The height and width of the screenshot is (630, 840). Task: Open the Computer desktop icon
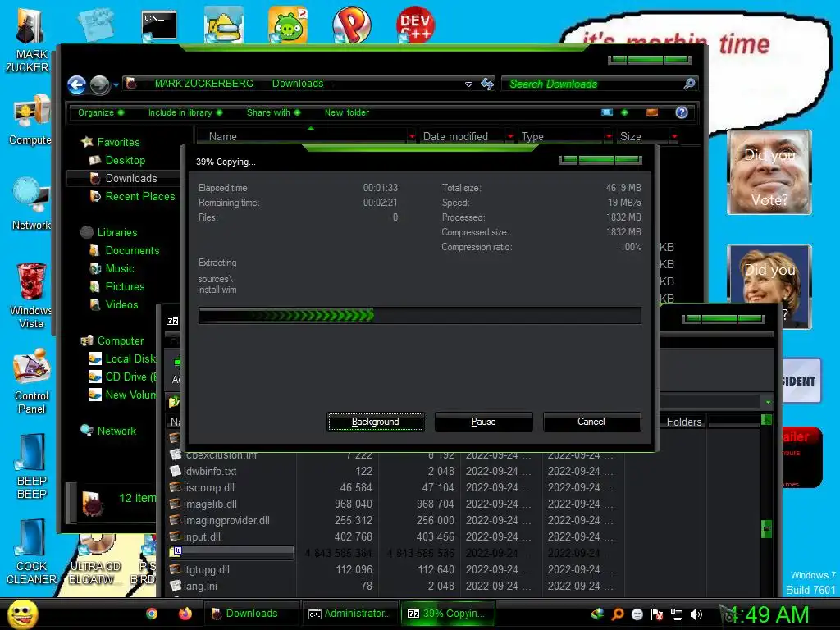pyautogui.click(x=30, y=121)
